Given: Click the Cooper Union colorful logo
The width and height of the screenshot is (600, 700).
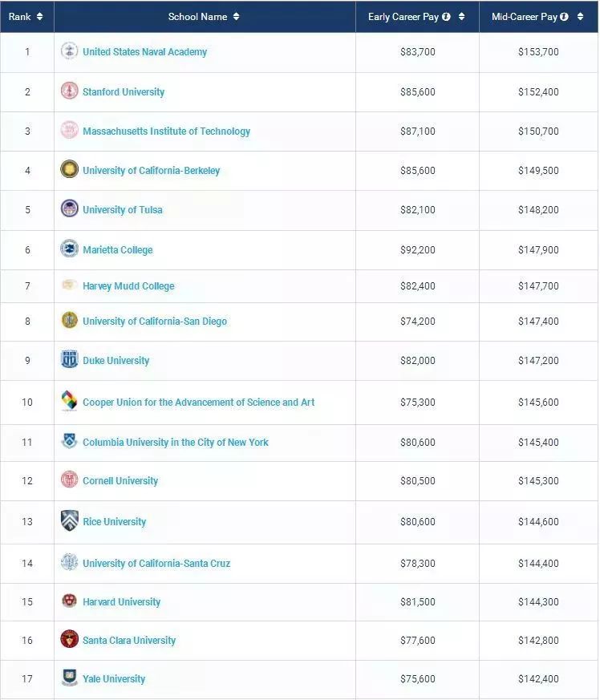Looking at the screenshot, I should [70, 401].
